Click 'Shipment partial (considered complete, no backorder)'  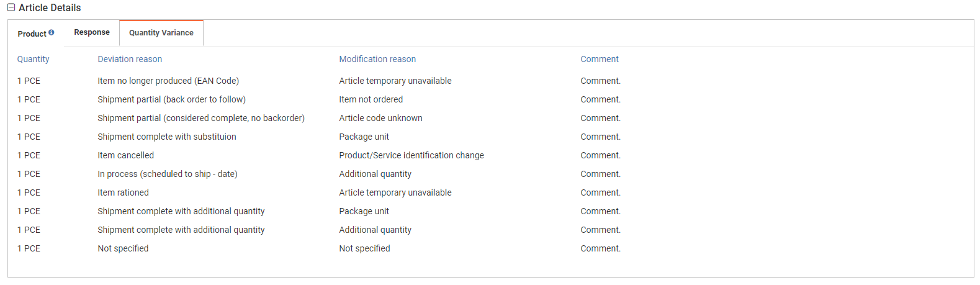click(201, 118)
